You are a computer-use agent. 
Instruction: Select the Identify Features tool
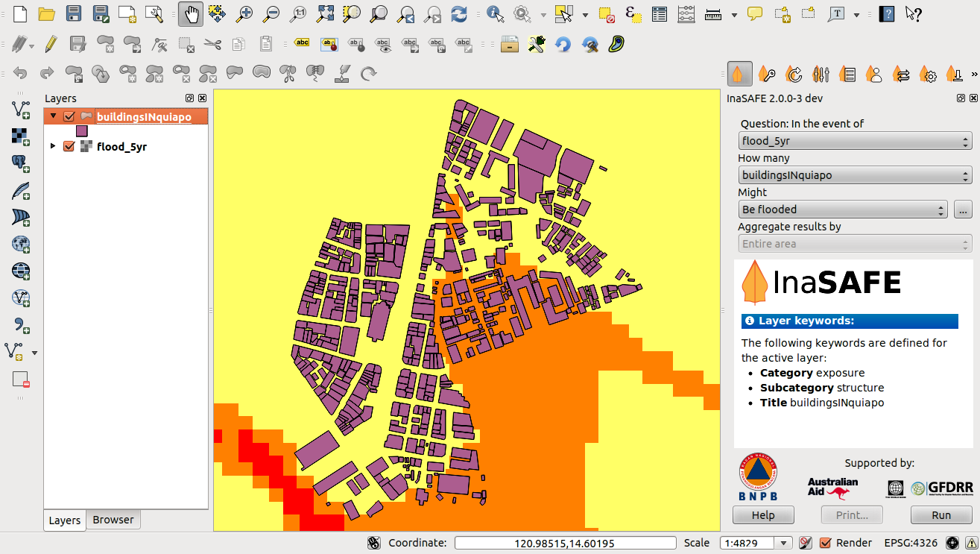tap(494, 13)
